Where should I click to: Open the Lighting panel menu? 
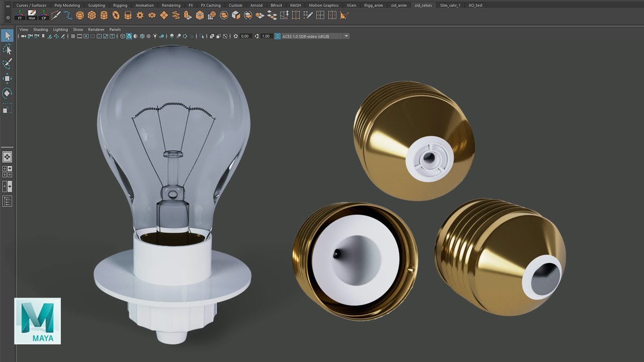tap(60, 30)
